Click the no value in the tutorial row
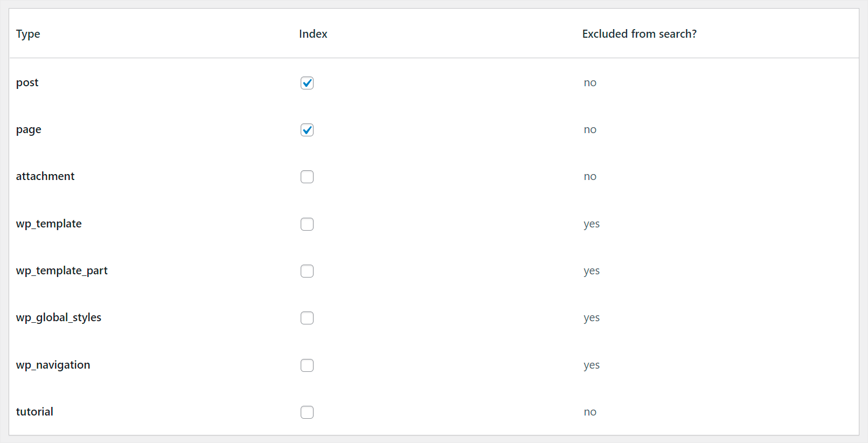 coord(590,412)
